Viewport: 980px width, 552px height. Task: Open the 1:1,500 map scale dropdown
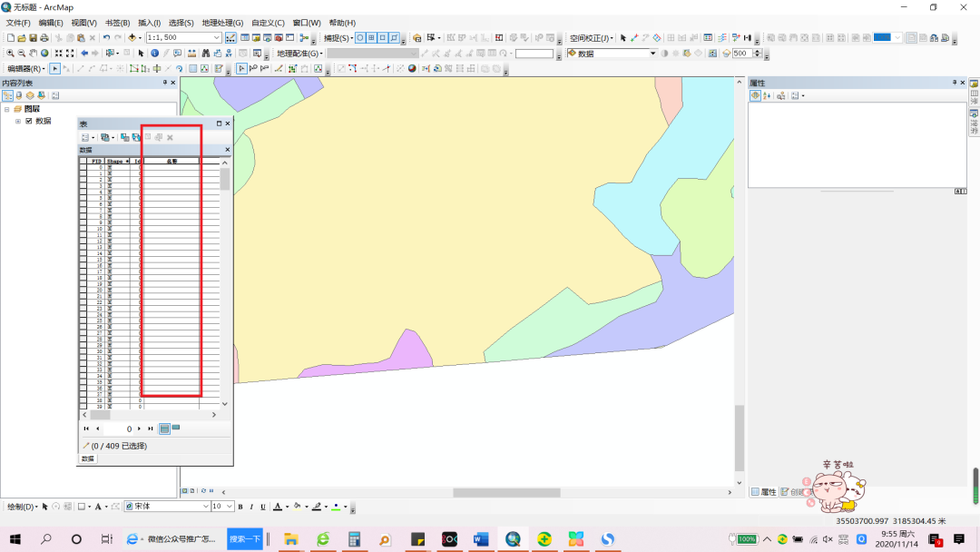click(x=217, y=38)
